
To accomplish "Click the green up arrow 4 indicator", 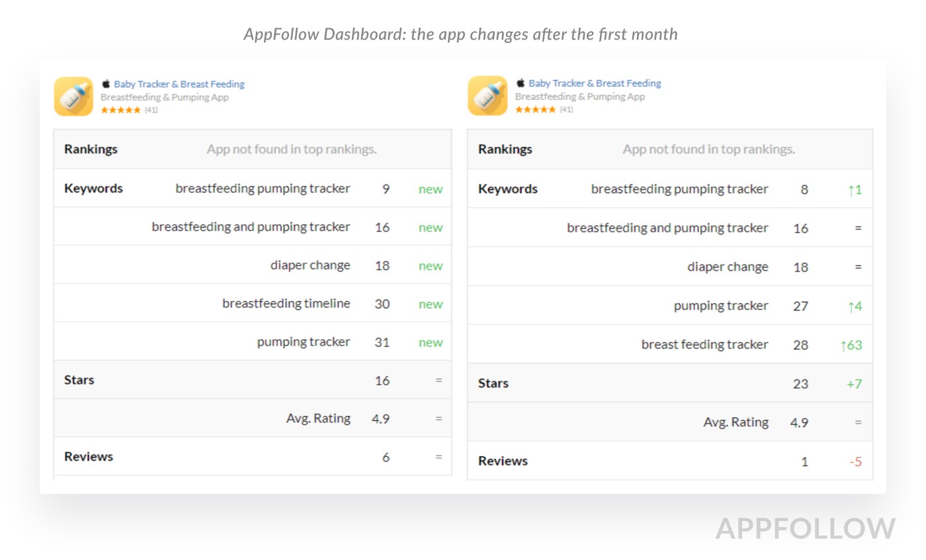I will click(x=855, y=306).
